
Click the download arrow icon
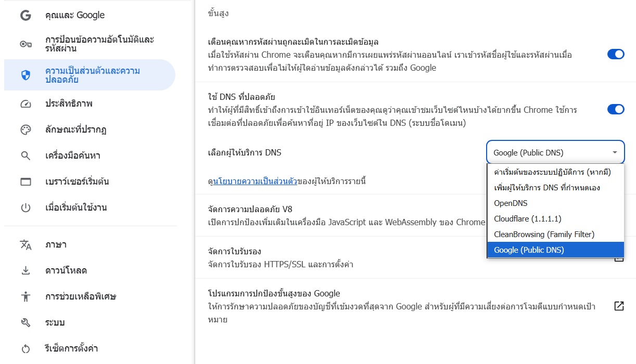[x=26, y=271]
